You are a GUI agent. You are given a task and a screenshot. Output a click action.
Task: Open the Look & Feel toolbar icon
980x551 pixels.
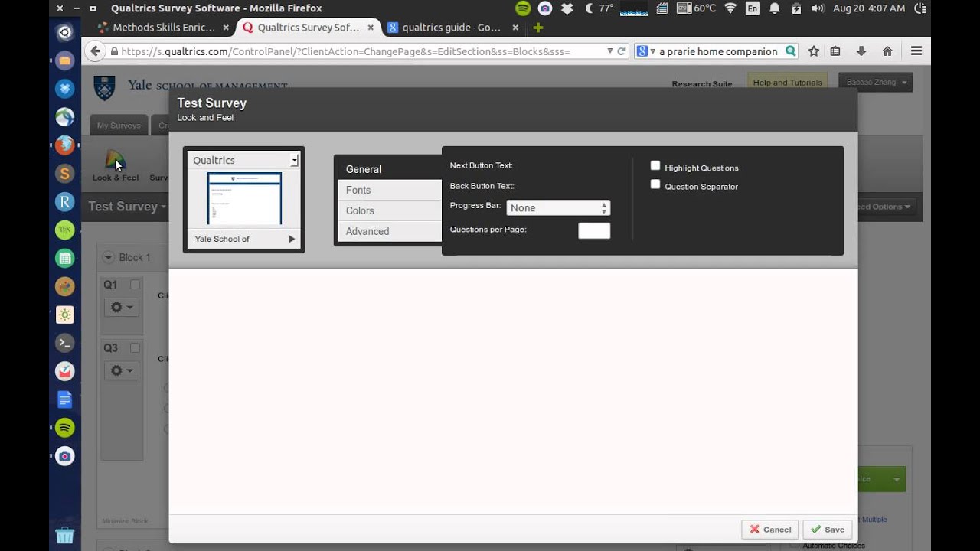point(116,165)
